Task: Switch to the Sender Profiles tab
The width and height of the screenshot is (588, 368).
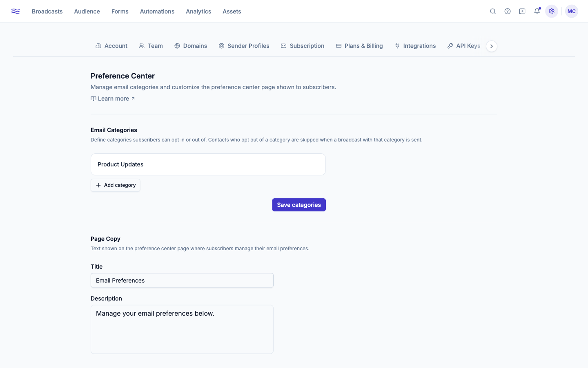Action: pos(244,46)
